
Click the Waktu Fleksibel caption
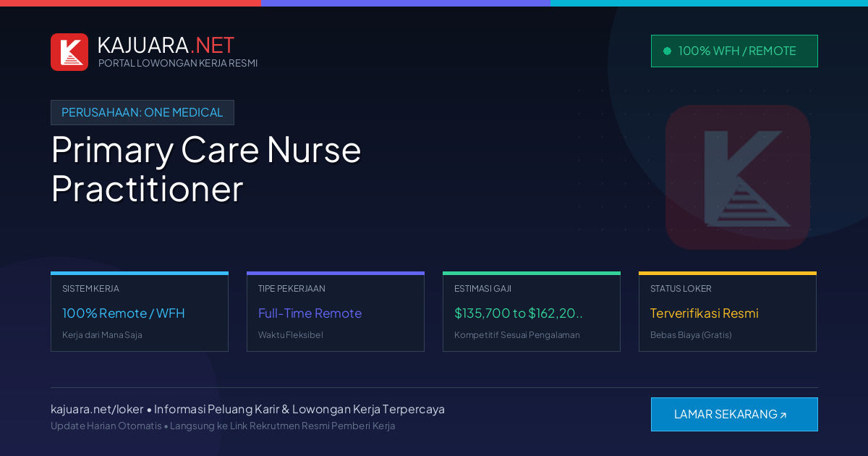click(x=291, y=335)
